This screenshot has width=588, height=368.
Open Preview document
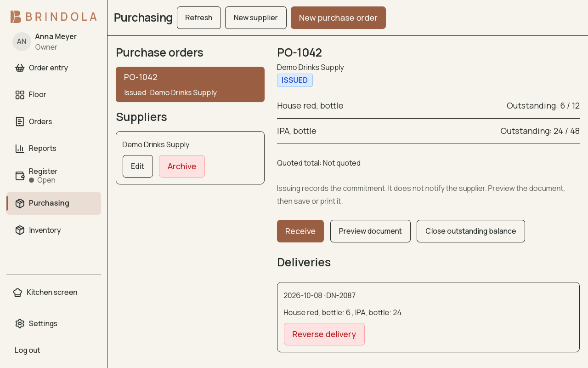coord(370,231)
